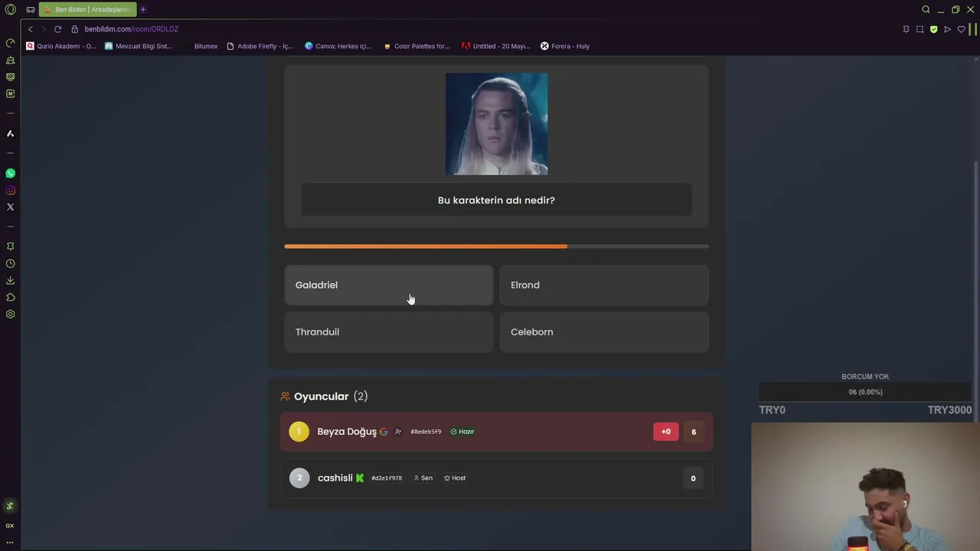The height and width of the screenshot is (551, 980).
Task: Bookmark the page with the heart icon
Action: point(961,29)
